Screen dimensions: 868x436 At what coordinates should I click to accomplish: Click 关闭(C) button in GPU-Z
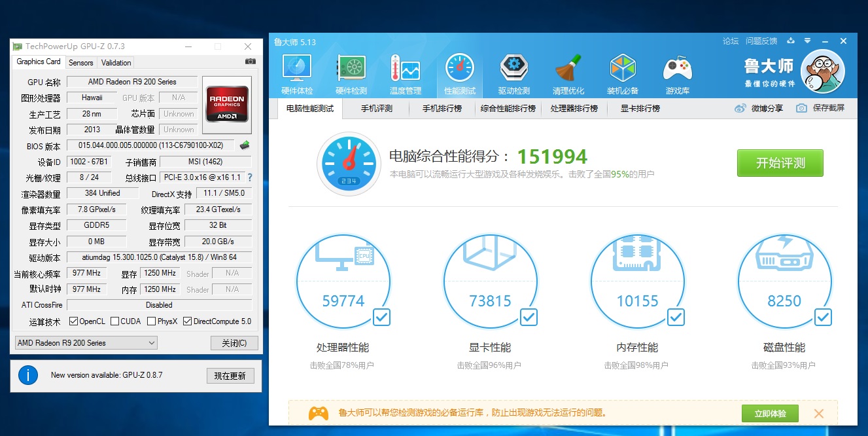(x=234, y=343)
